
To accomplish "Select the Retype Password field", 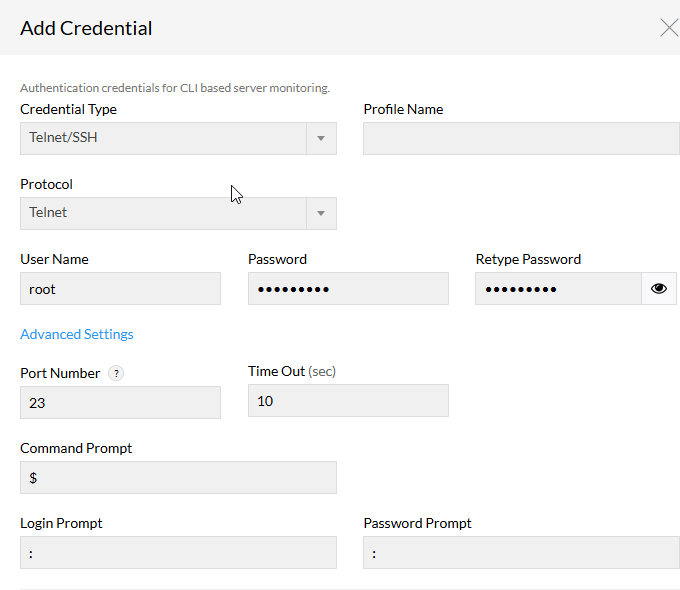I will 557,289.
